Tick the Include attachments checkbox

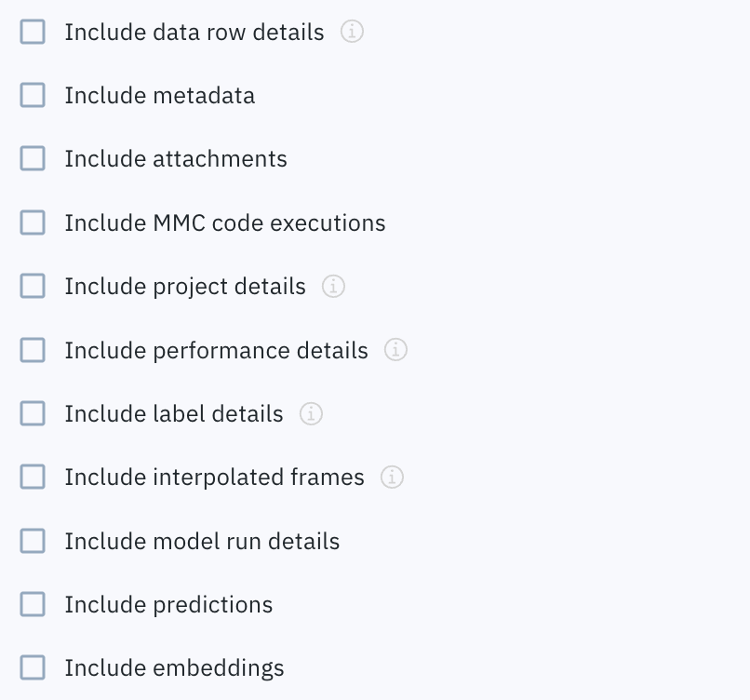33,159
